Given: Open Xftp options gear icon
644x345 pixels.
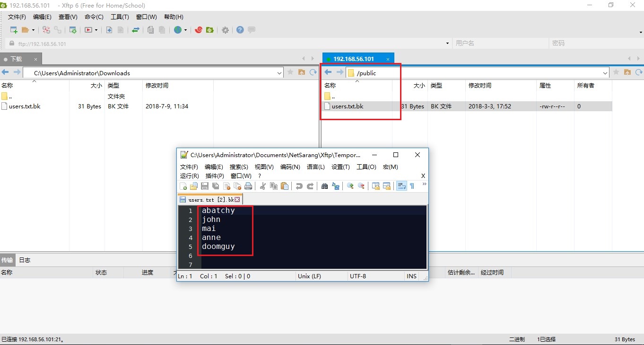Looking at the screenshot, I should pos(226,30).
